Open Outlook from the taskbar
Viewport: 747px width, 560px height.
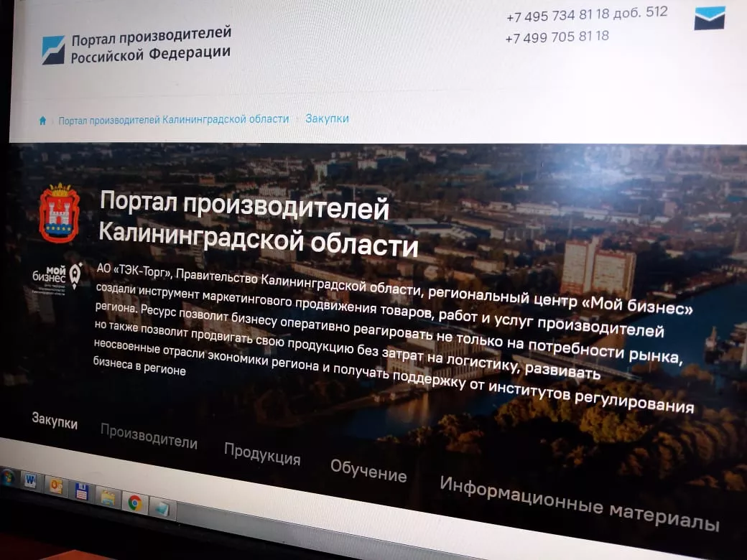click(56, 487)
